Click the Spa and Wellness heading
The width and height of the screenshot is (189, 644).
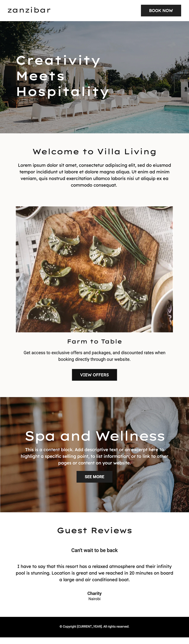tap(95, 436)
